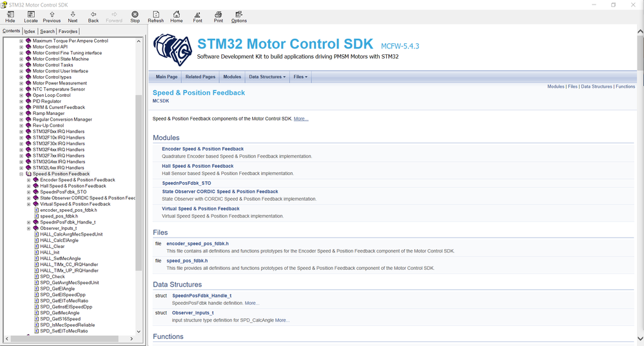Open Encoder Speed & Position Feedback module link
This screenshot has width=644, height=346.
point(202,149)
